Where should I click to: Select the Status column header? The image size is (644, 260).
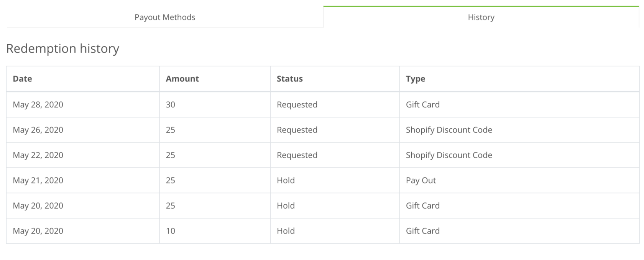click(x=289, y=79)
